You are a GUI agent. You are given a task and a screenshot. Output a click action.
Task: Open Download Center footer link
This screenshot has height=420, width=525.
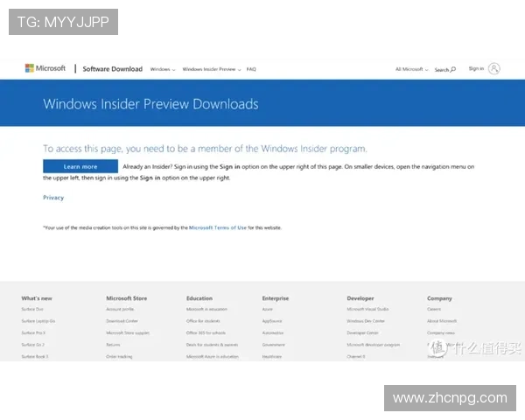coord(122,321)
